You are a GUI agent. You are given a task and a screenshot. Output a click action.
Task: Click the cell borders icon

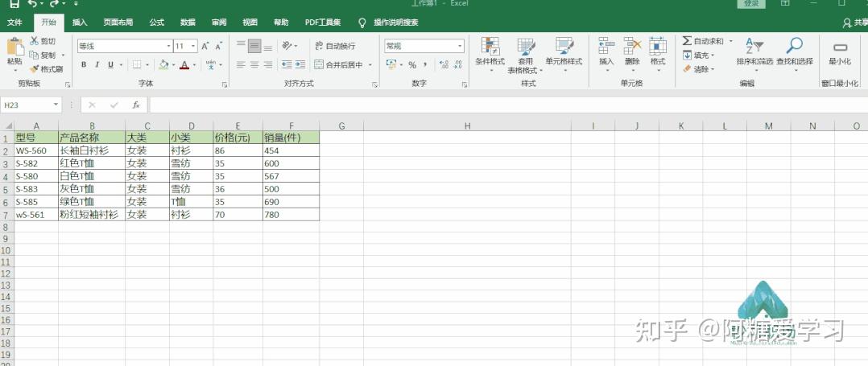[137, 64]
